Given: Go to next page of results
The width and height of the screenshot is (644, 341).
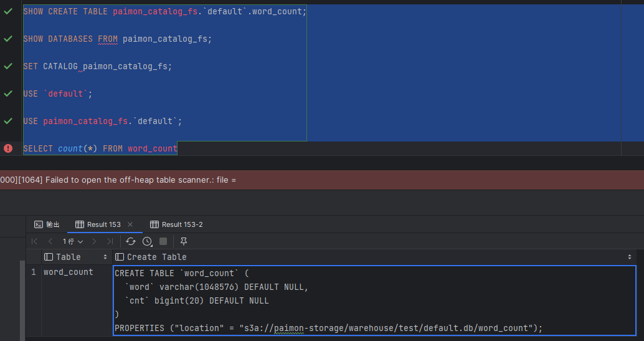Looking at the screenshot, I should tap(94, 241).
